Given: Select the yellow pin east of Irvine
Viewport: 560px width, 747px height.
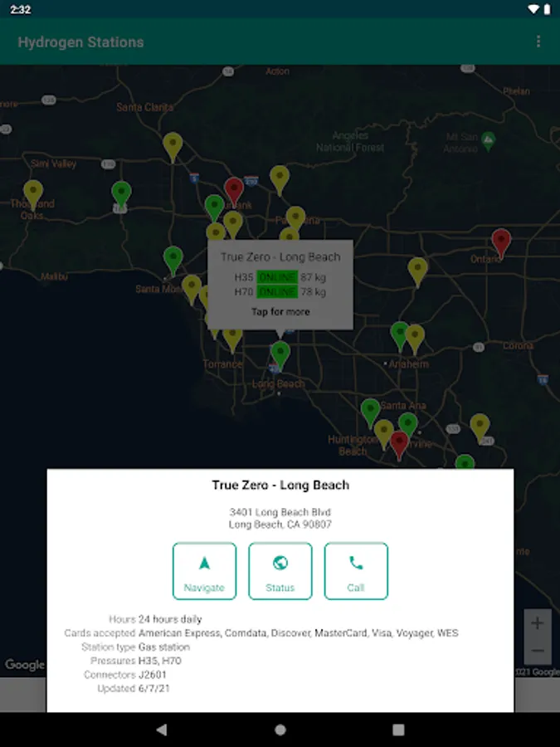Looking at the screenshot, I should 480,427.
